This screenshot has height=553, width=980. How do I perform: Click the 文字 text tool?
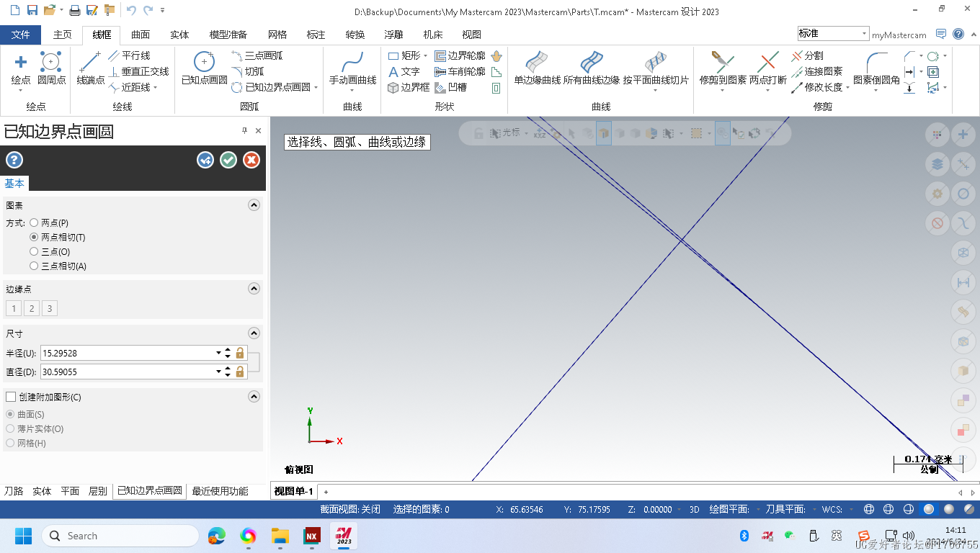(x=404, y=71)
